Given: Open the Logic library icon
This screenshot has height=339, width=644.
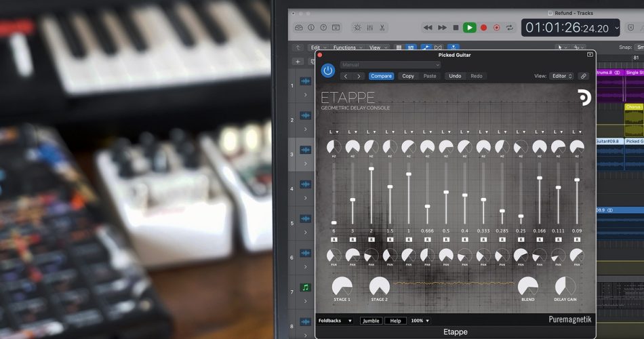Looking at the screenshot, I should point(298,28).
